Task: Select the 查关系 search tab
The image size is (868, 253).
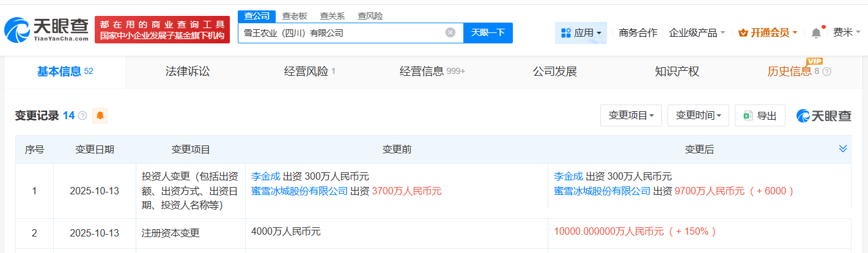Action: click(333, 16)
